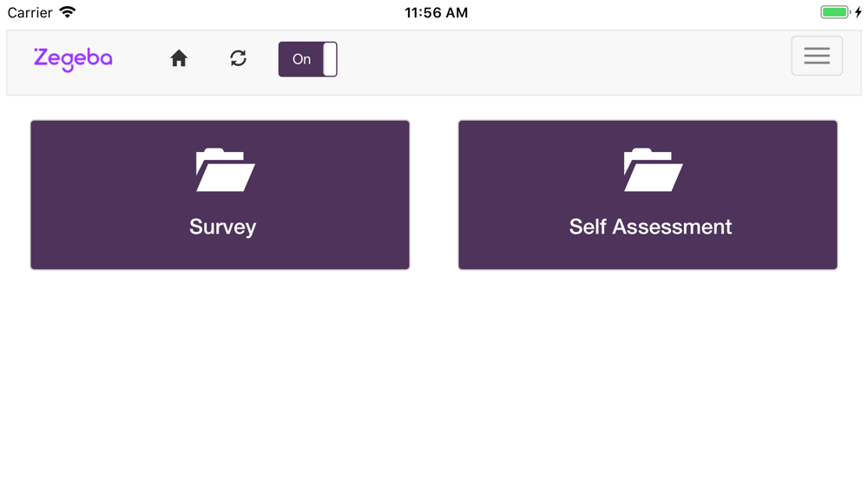The width and height of the screenshot is (868, 489).
Task: Click the three-line menu icon bars
Action: coord(817,56)
